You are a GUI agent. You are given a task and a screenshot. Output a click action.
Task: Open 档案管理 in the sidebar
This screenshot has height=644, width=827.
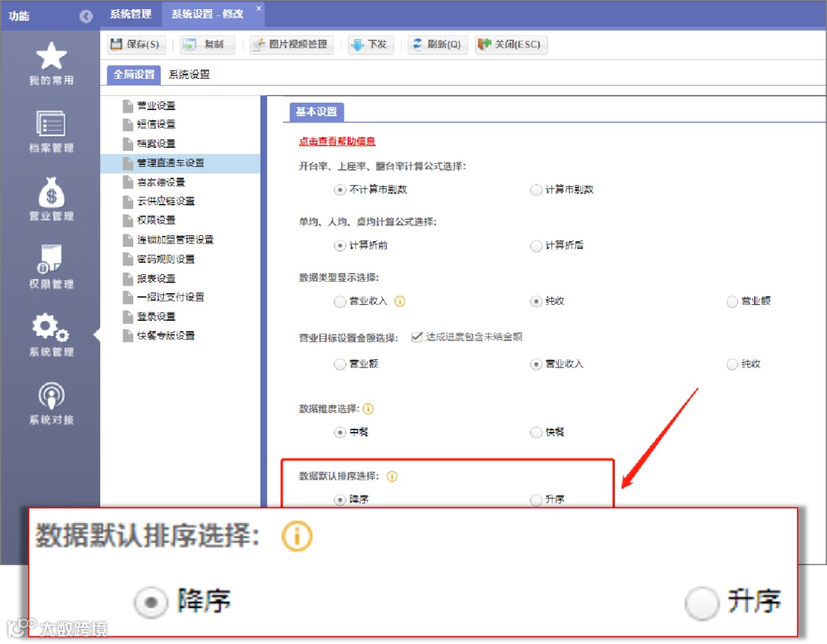tap(51, 132)
